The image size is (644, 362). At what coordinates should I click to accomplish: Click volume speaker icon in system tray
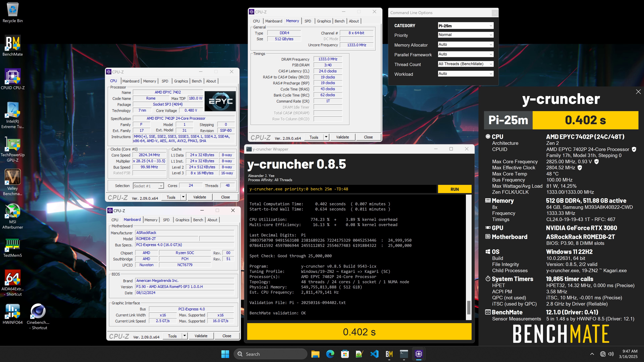tap(611, 354)
